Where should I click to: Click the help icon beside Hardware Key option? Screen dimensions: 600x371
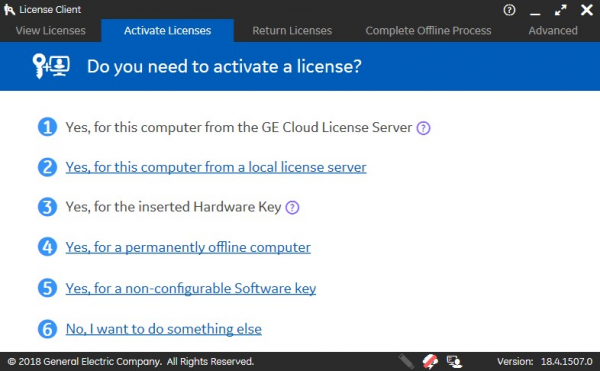tap(292, 208)
